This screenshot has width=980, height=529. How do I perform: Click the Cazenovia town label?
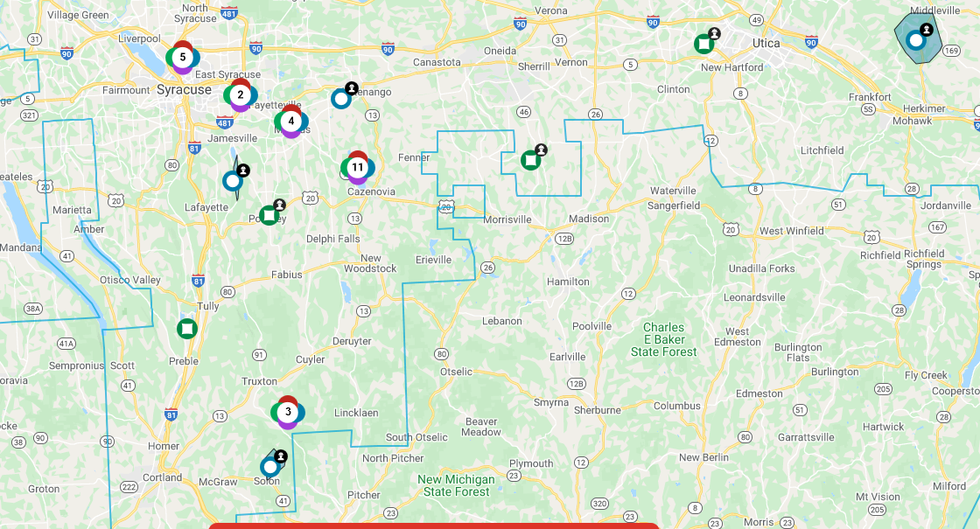[x=371, y=191]
